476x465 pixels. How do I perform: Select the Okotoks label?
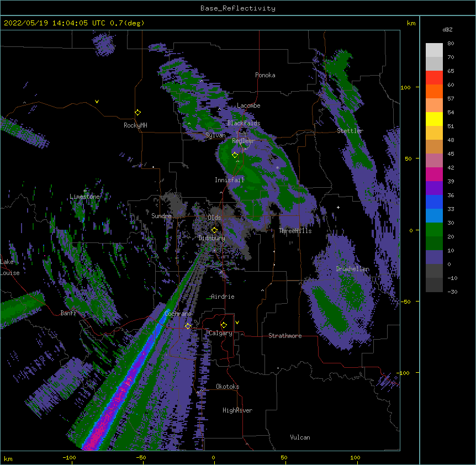click(228, 387)
